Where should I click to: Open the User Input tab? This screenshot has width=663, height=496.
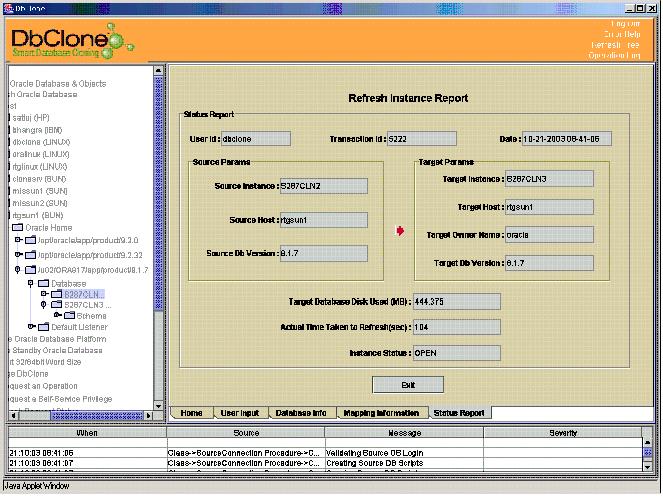click(x=240, y=413)
